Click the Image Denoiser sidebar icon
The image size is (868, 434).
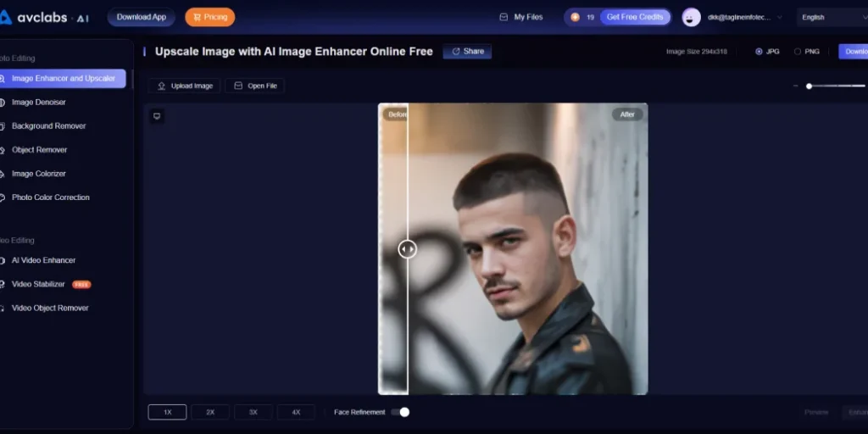(x=3, y=103)
